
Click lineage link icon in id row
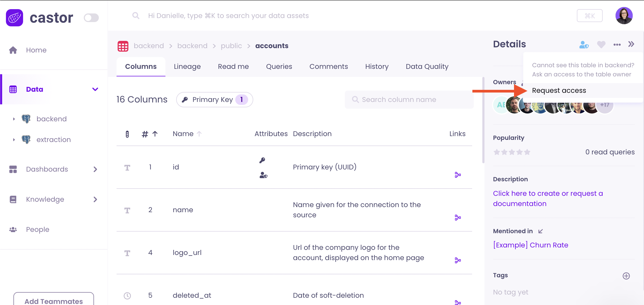[458, 175]
